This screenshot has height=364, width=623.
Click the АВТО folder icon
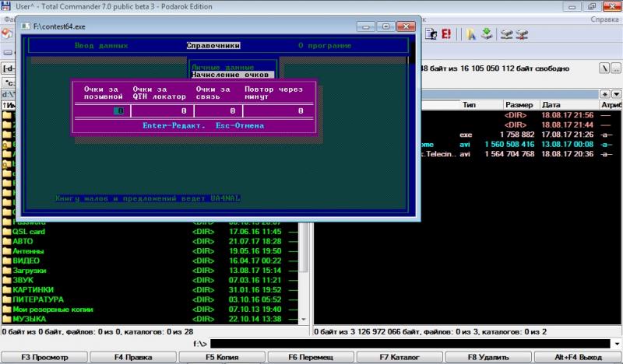pos(7,241)
